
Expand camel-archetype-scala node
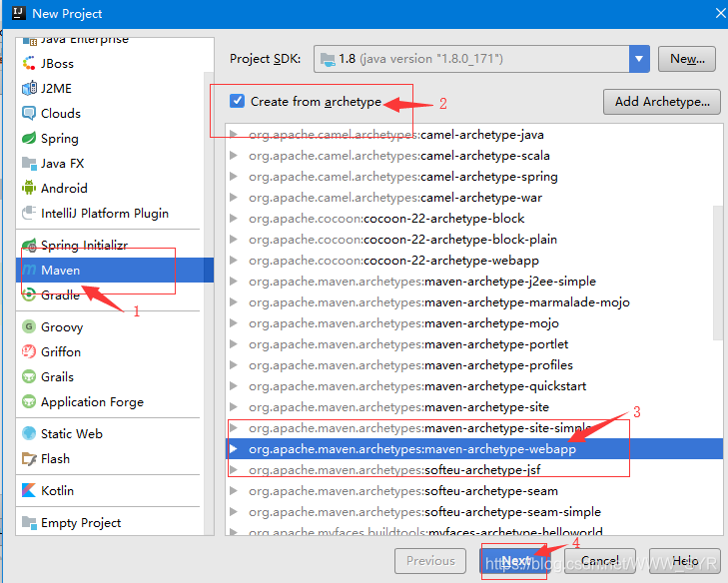tap(234, 156)
